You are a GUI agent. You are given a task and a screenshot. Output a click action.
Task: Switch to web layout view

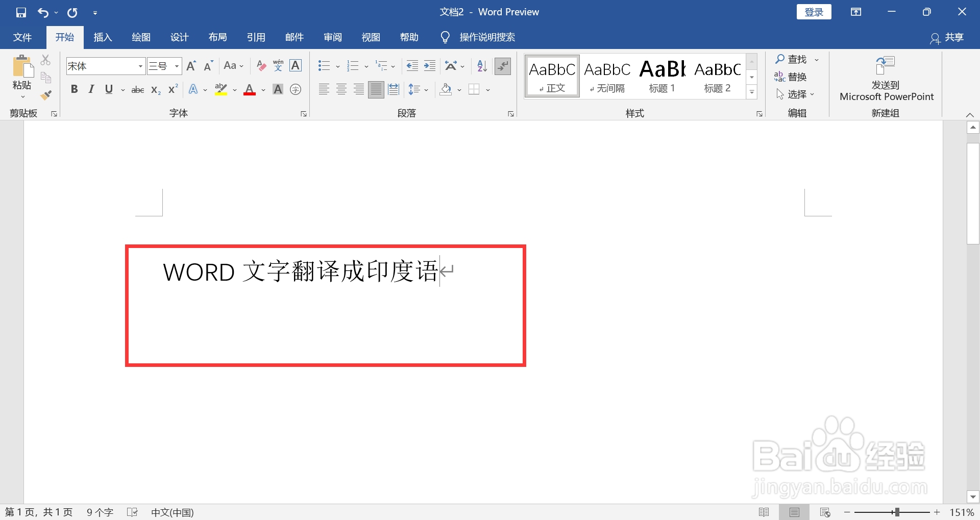coord(825,512)
